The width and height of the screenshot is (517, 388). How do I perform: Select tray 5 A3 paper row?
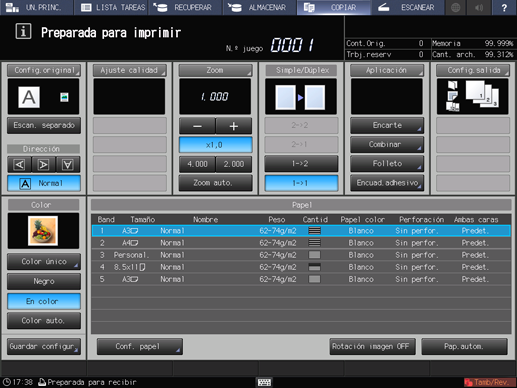point(301,279)
